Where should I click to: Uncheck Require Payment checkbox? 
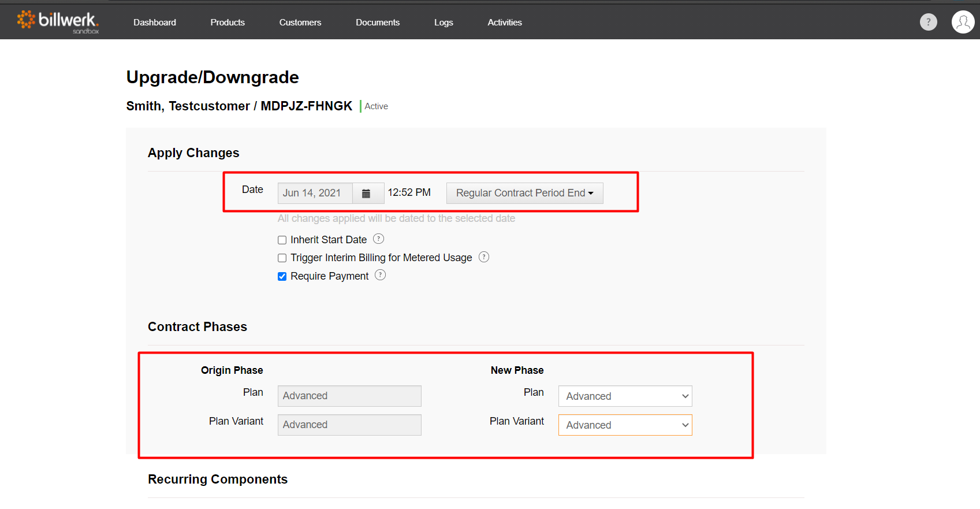[x=282, y=276]
